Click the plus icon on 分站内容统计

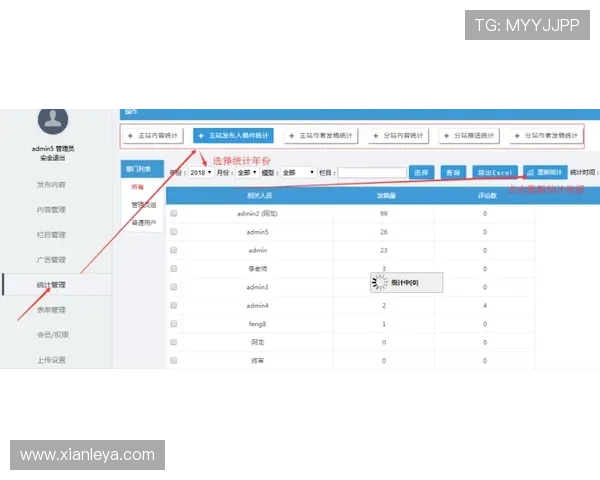click(x=377, y=135)
